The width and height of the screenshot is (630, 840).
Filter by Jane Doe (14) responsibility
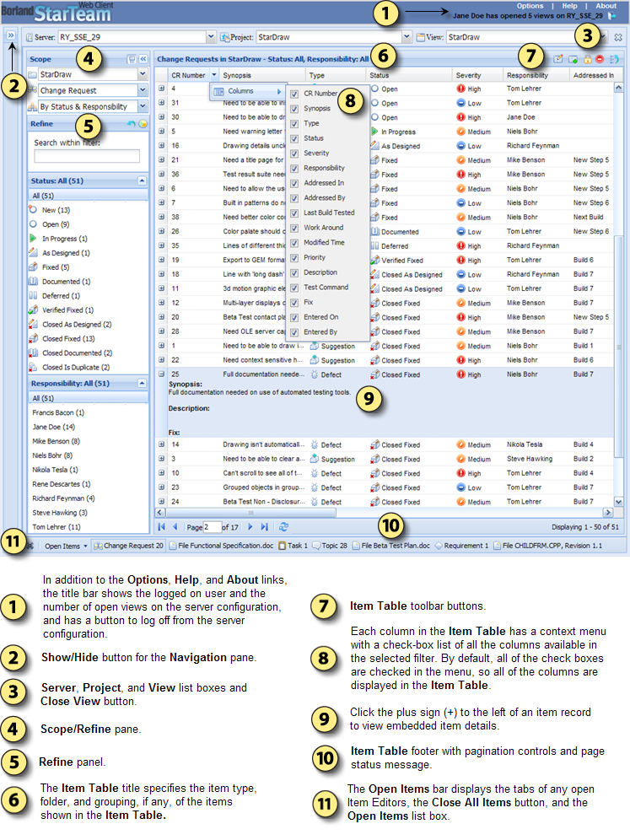(x=54, y=427)
